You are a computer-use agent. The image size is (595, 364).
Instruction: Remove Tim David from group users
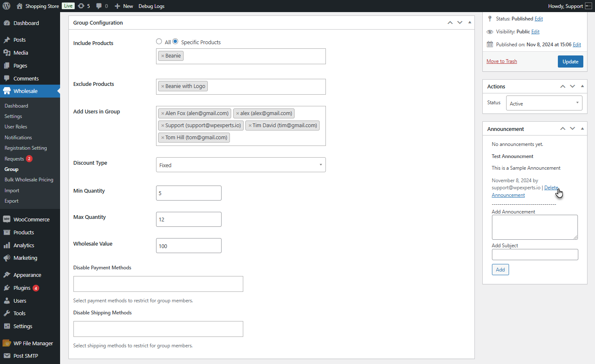click(250, 126)
